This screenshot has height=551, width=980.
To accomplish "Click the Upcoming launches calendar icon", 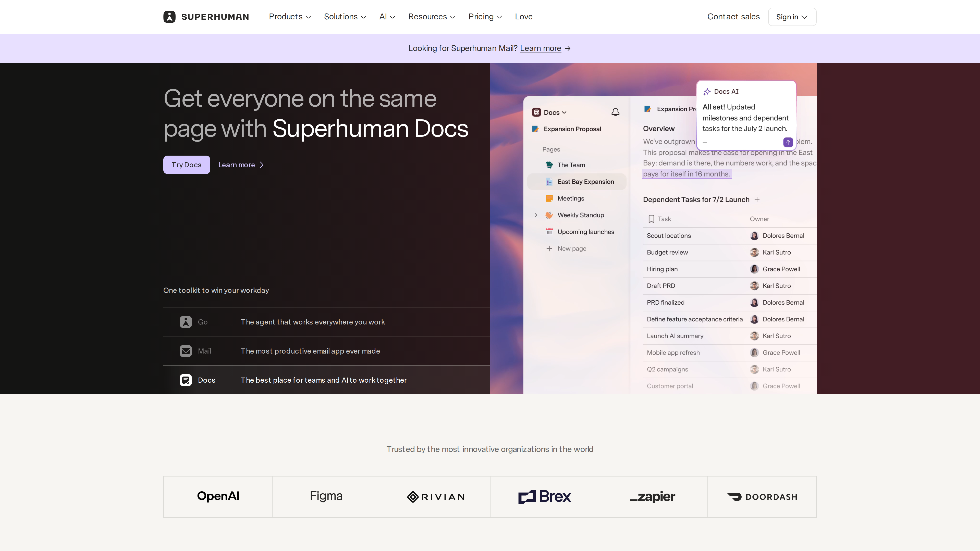I will coord(549,232).
